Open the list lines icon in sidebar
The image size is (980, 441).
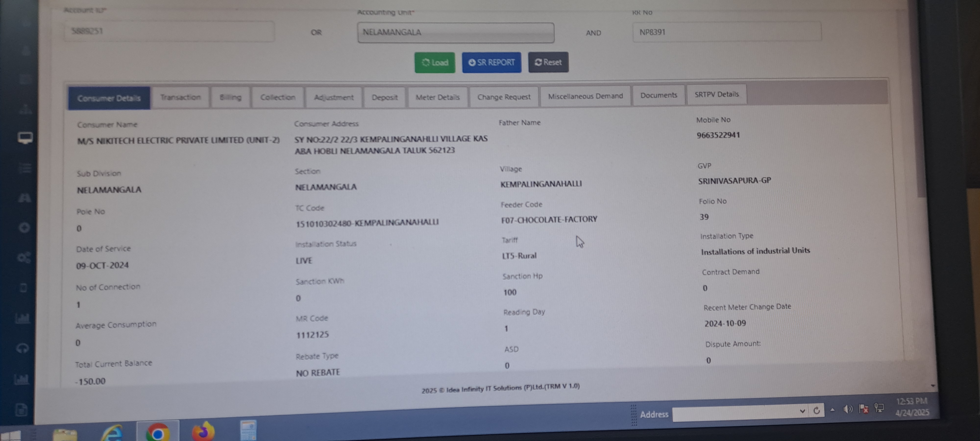point(25,168)
